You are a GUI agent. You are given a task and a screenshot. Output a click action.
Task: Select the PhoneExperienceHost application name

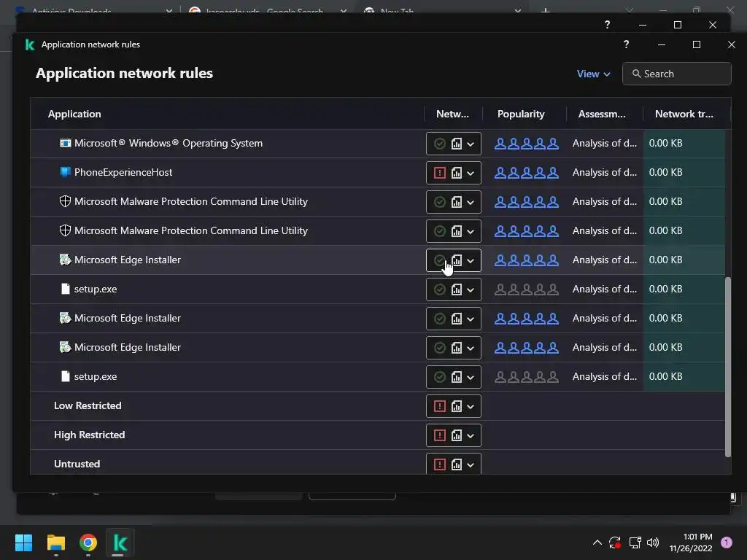pos(123,172)
